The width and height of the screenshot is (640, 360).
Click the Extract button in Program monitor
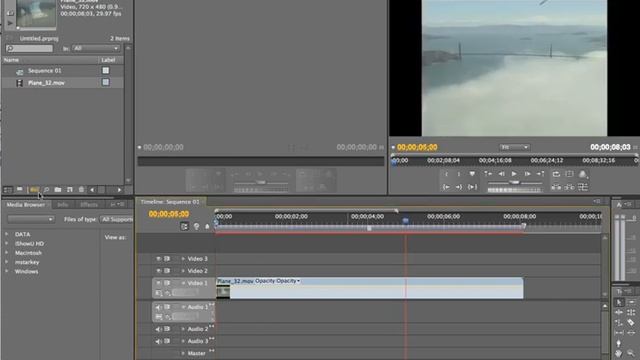pos(569,187)
